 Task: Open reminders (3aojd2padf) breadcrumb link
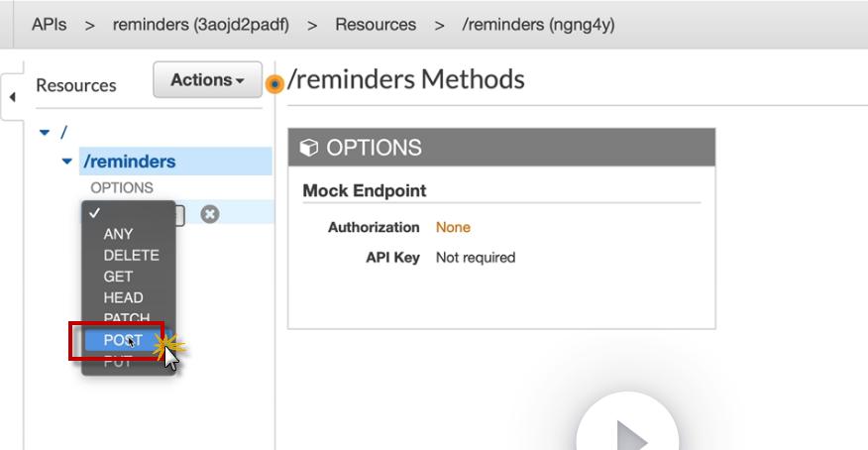[x=201, y=25]
